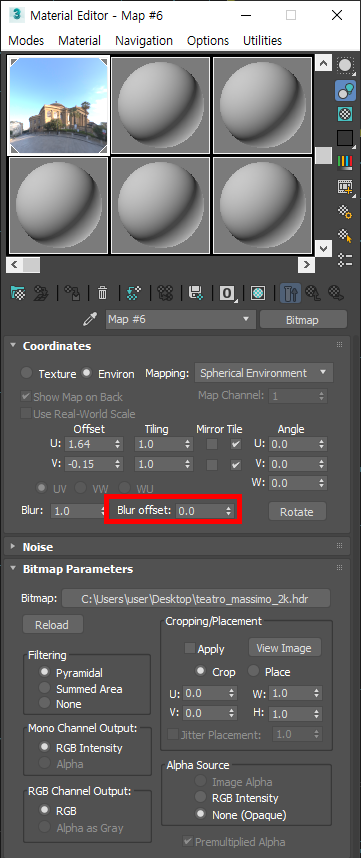Toggle the Backlight icon
The image size is (361, 858).
(345, 90)
